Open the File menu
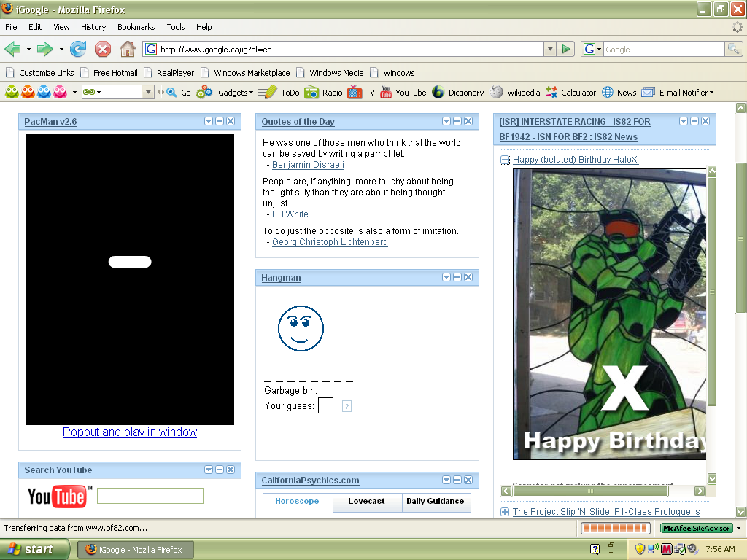 [x=11, y=27]
